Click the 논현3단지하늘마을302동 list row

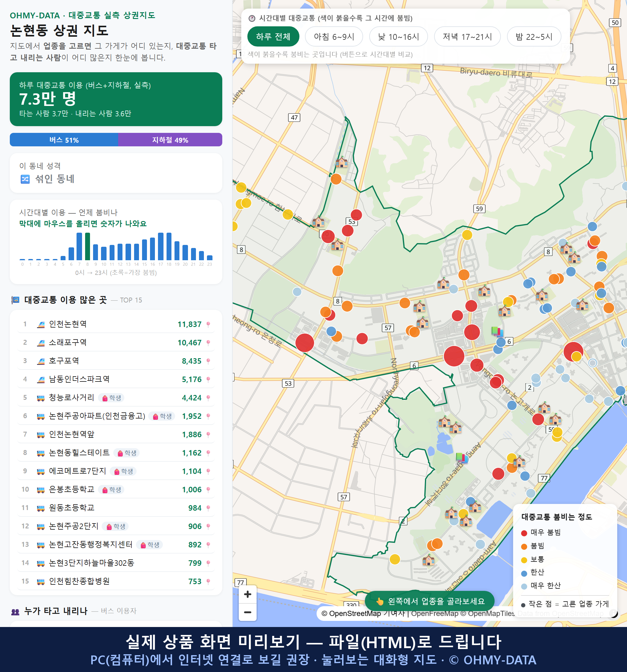(x=116, y=563)
